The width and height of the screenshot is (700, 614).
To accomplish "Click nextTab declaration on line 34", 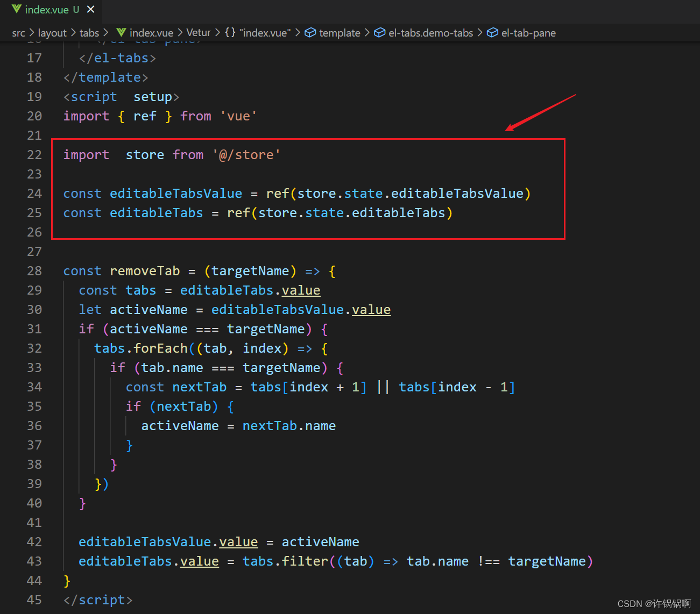I will click(x=200, y=387).
